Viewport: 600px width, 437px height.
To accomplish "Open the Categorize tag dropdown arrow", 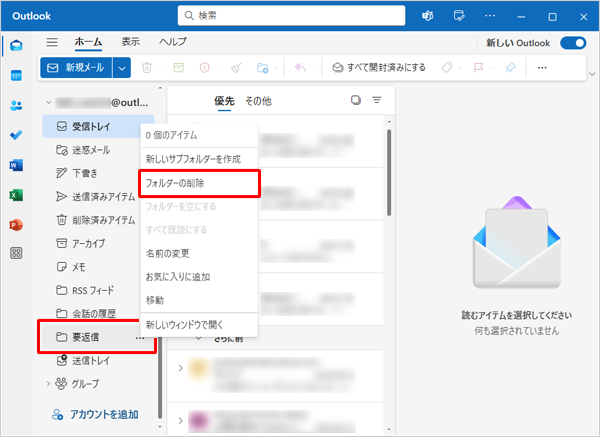I will tap(460, 68).
